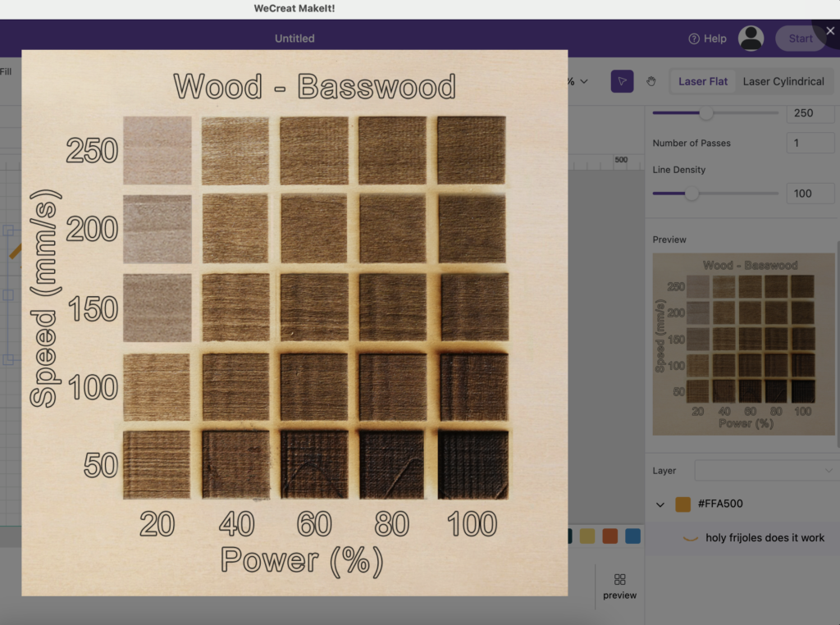840x625 pixels.
Task: Pick the blue color swatch
Action: pos(632,536)
